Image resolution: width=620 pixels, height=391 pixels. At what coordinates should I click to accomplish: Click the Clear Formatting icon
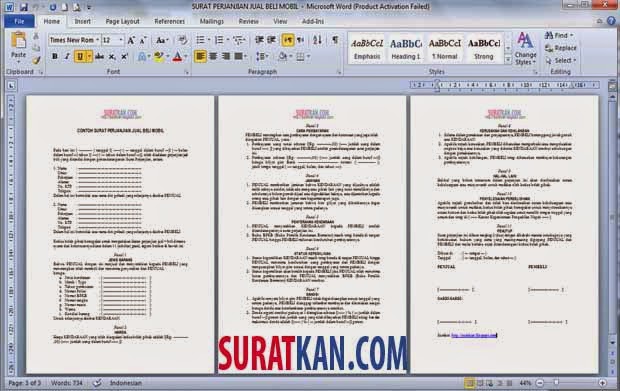click(x=182, y=40)
